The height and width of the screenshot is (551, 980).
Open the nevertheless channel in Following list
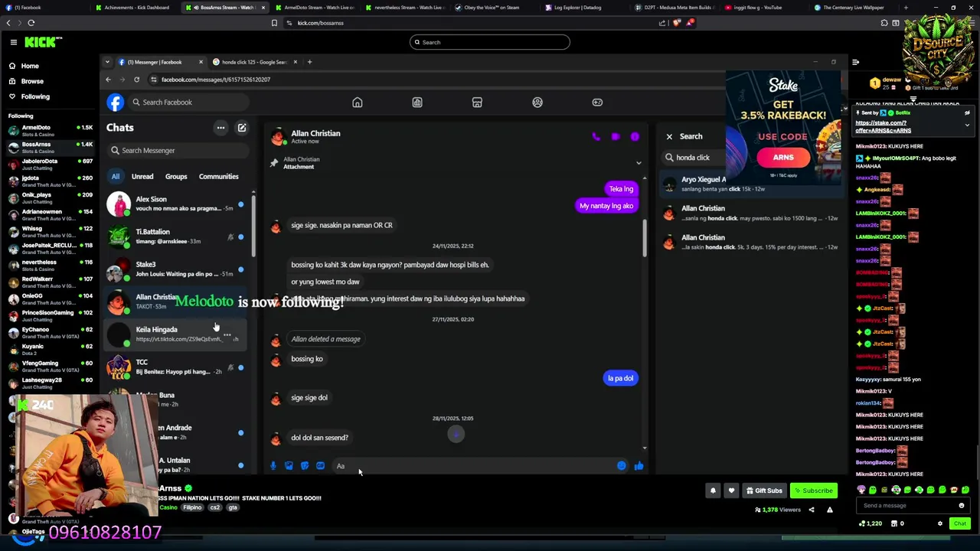pyautogui.click(x=50, y=265)
